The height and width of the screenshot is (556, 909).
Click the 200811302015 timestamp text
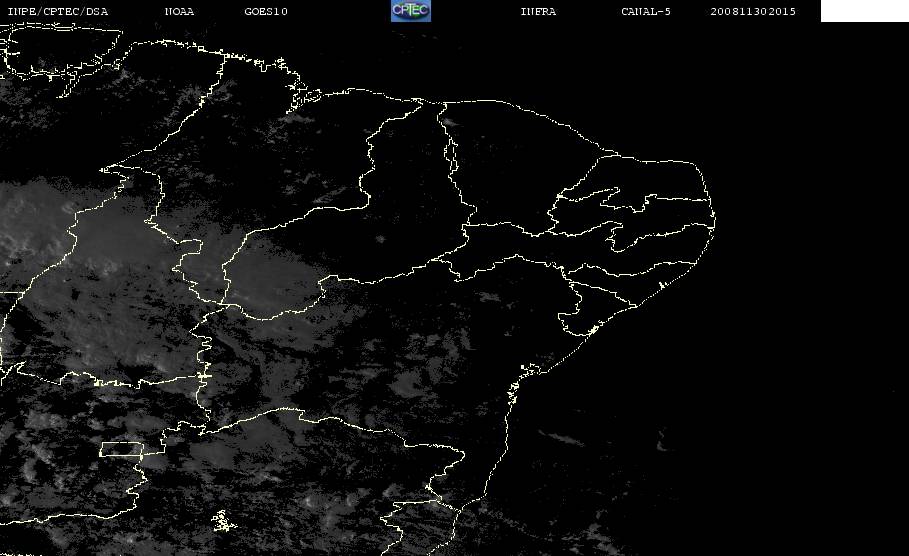[753, 12]
